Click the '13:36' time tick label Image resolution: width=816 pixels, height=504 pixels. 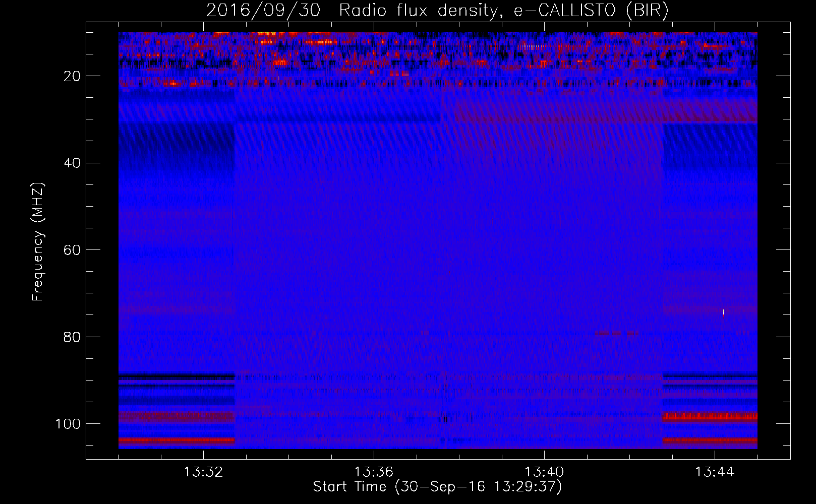click(x=374, y=472)
